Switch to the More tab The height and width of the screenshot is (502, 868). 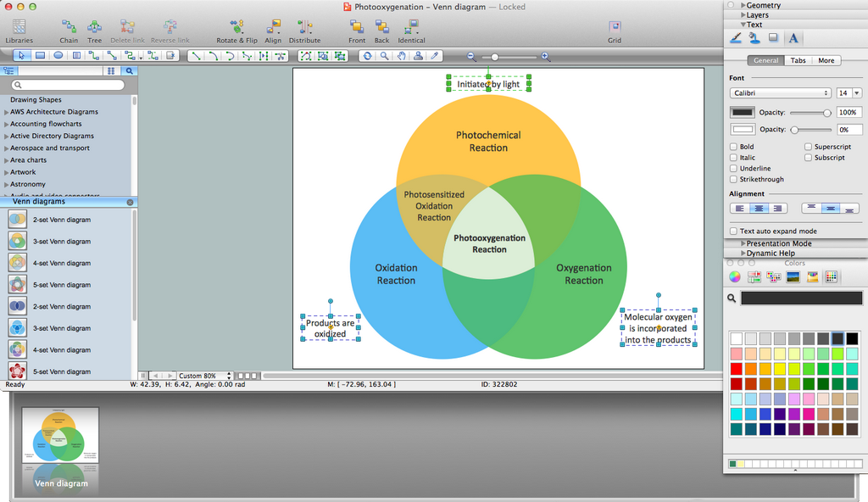[x=826, y=61]
